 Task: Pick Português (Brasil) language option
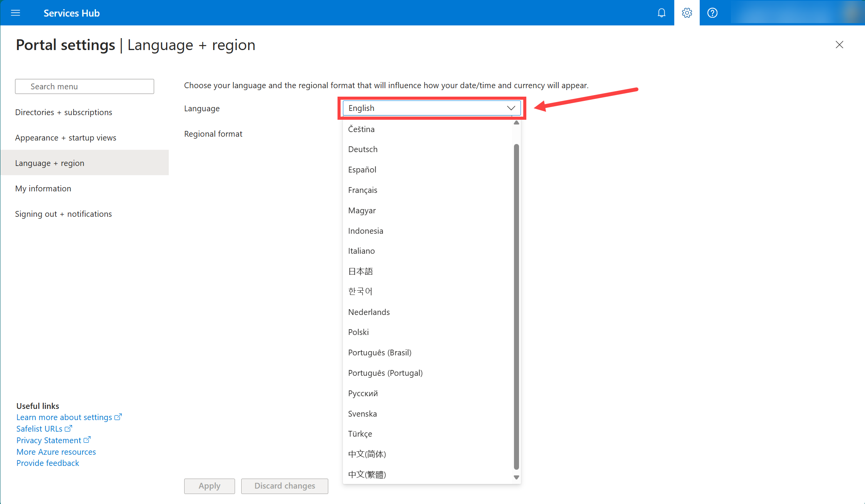[380, 353]
